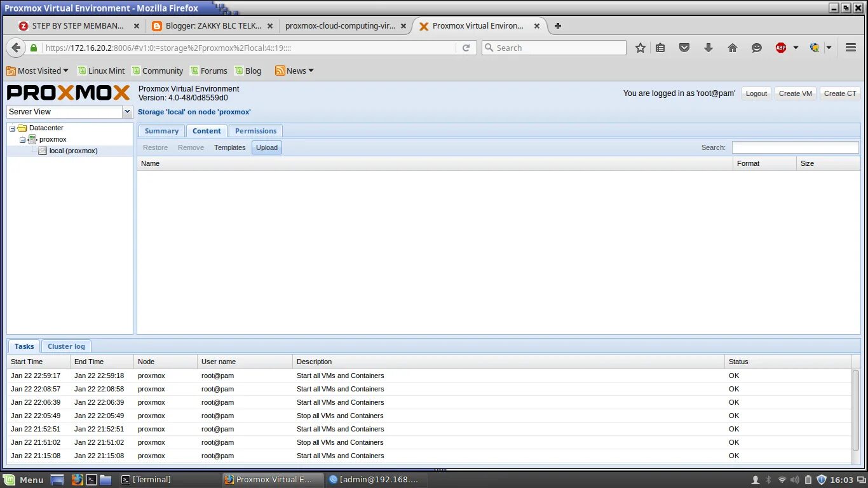
Task: Close the Proxmox Virtual Environment tab
Action: 537,26
